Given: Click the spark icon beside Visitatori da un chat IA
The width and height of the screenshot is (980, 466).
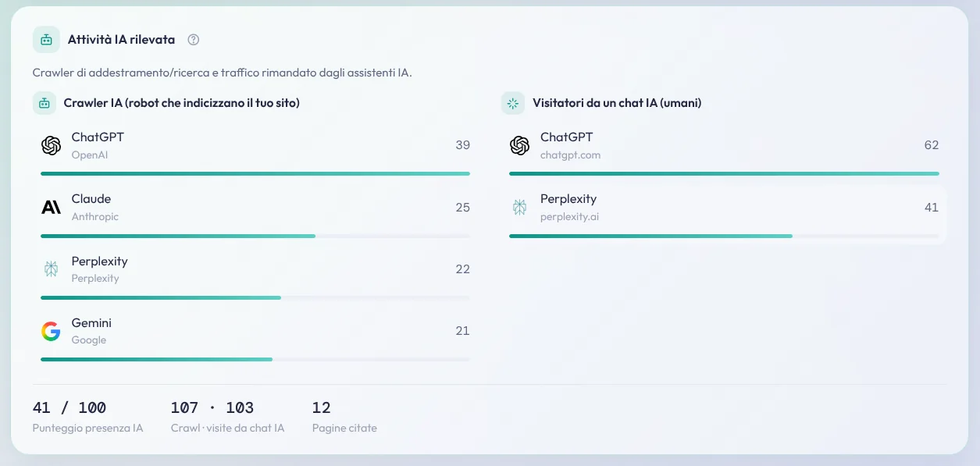Looking at the screenshot, I should (513, 103).
